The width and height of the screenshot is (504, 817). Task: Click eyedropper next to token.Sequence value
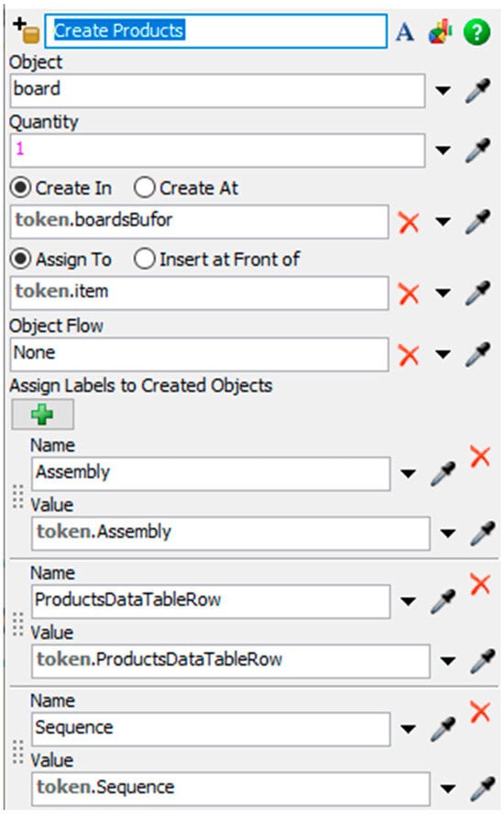pyautogui.click(x=483, y=789)
